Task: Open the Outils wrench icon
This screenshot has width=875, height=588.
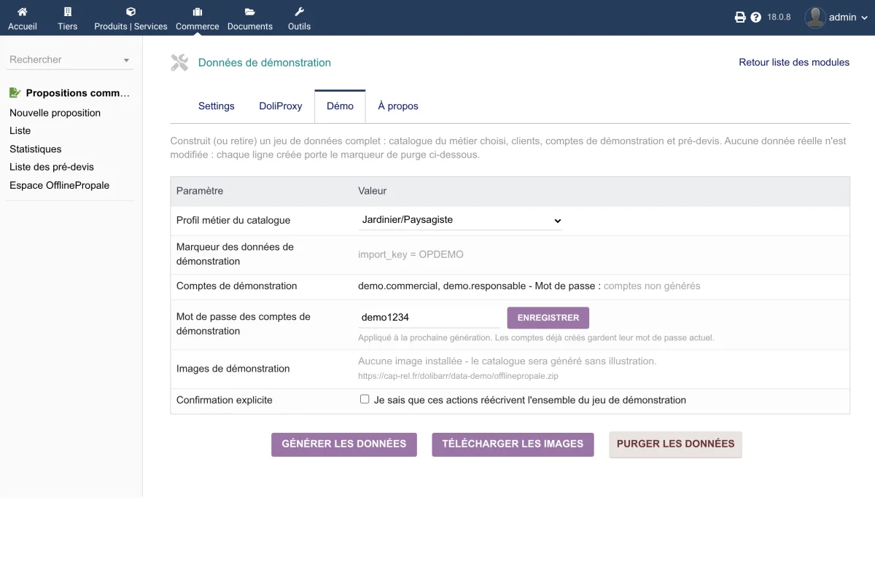Action: click(x=299, y=12)
